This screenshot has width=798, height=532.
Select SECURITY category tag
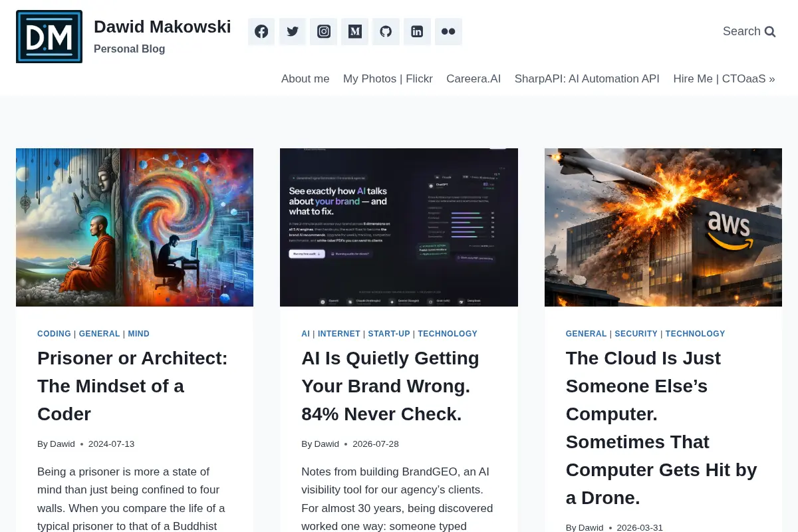point(636,334)
